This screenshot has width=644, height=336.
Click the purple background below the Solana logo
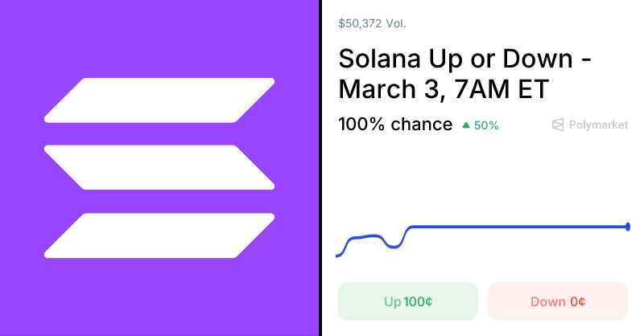[x=159, y=297]
